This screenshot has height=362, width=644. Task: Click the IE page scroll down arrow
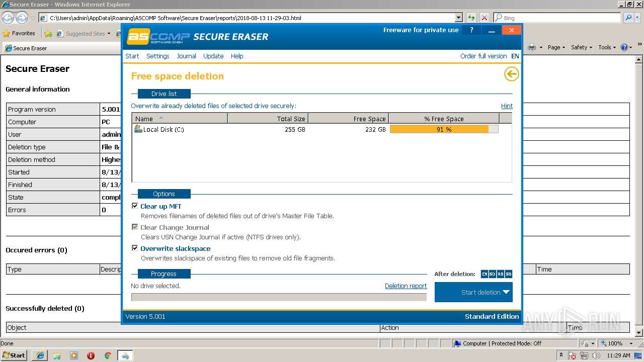tap(639, 333)
